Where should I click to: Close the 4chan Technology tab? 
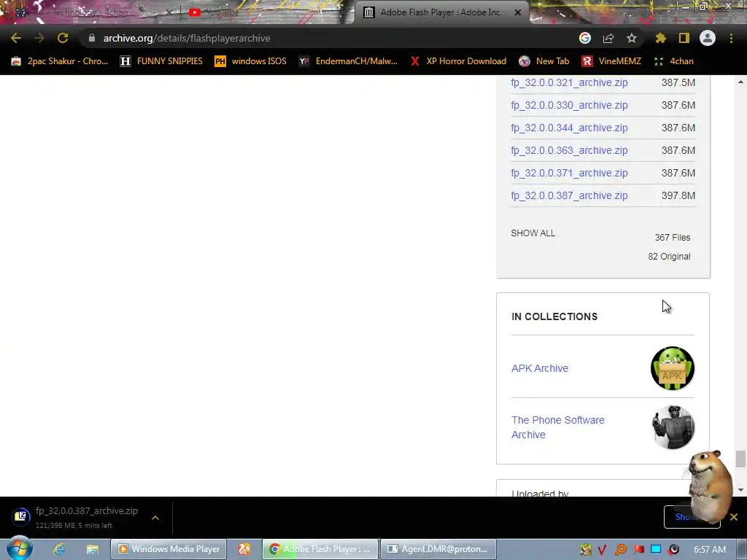coord(169,12)
